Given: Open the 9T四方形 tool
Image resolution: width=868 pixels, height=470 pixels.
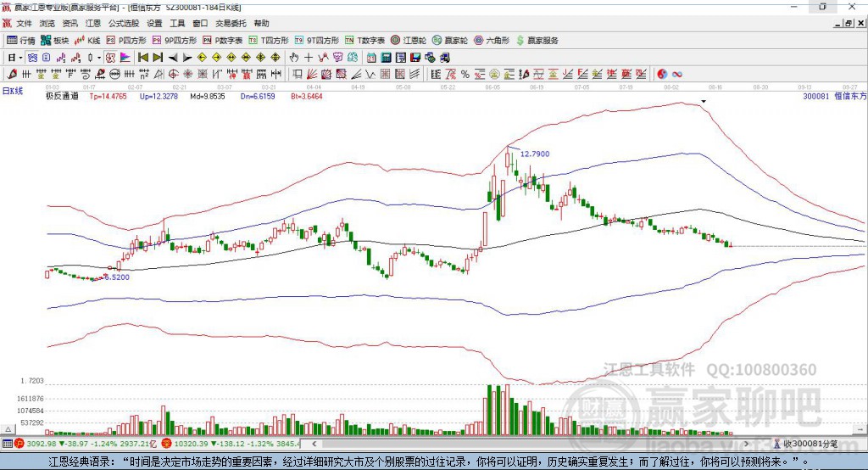Looking at the screenshot, I should (x=317, y=41).
